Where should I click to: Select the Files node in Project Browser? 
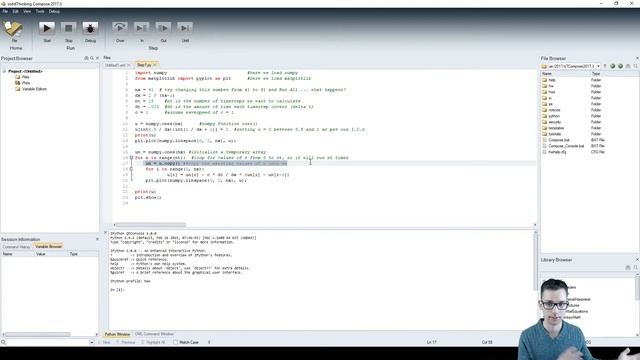click(25, 77)
